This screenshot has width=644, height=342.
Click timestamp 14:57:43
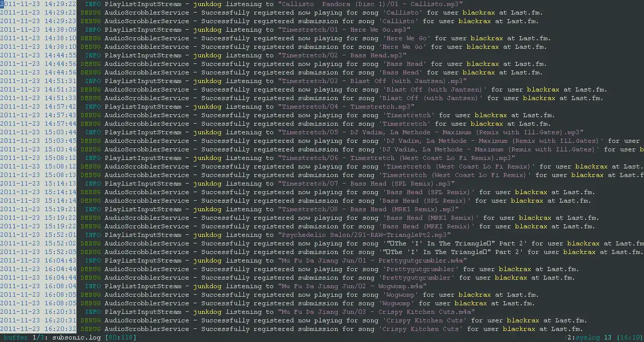tap(60, 115)
